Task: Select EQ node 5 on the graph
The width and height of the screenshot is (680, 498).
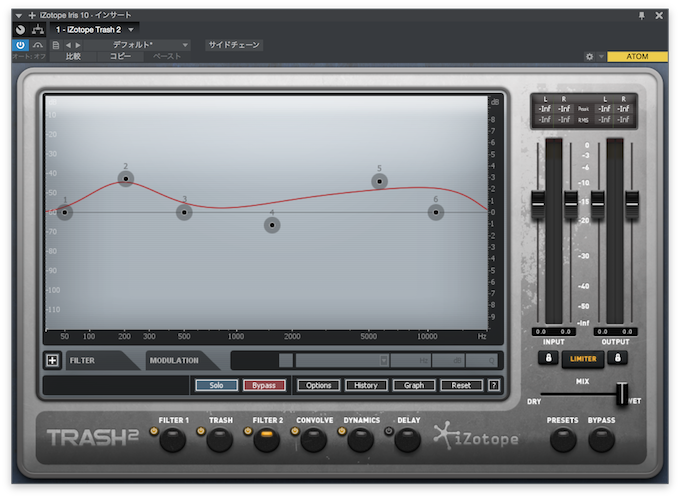Action: pos(379,181)
